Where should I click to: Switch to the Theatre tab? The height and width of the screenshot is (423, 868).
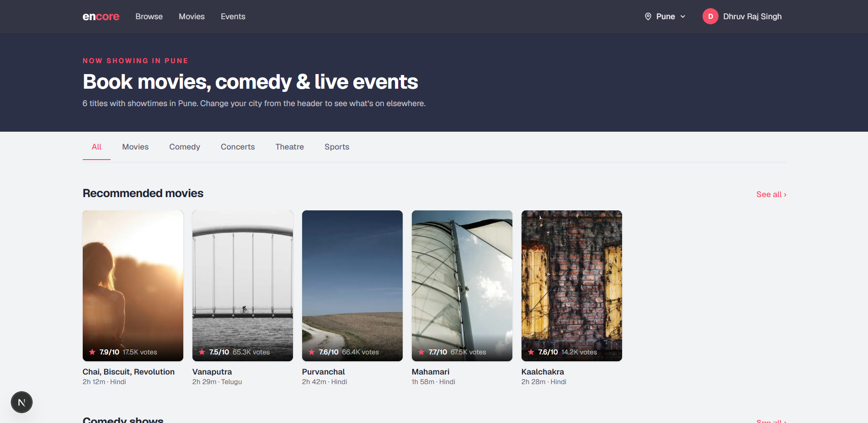290,147
